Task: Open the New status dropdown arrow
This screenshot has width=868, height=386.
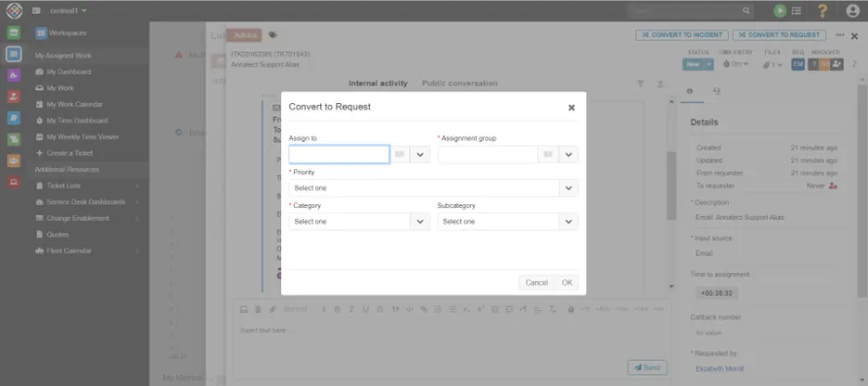Action: pyautogui.click(x=709, y=64)
